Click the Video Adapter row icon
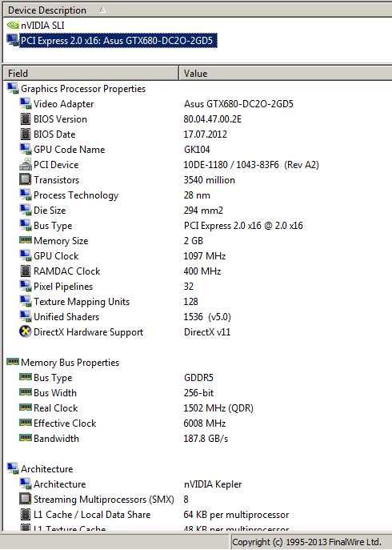The width and height of the screenshot is (392, 550). pyautogui.click(x=26, y=104)
